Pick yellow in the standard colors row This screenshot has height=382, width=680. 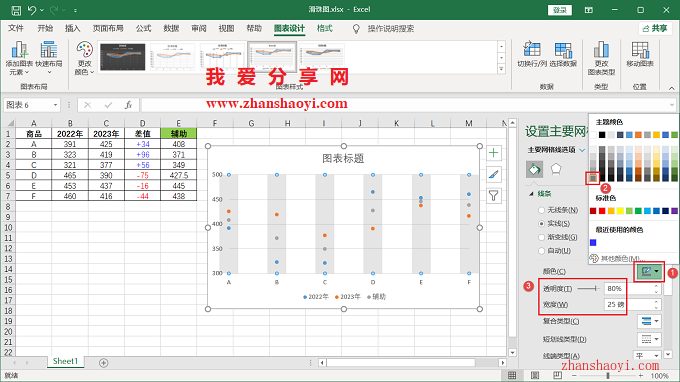tap(620, 211)
